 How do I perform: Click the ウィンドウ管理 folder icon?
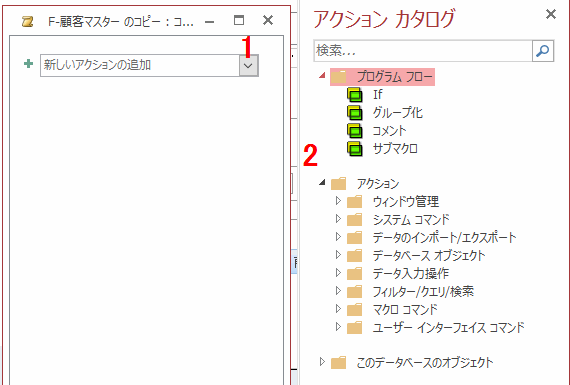coord(354,201)
